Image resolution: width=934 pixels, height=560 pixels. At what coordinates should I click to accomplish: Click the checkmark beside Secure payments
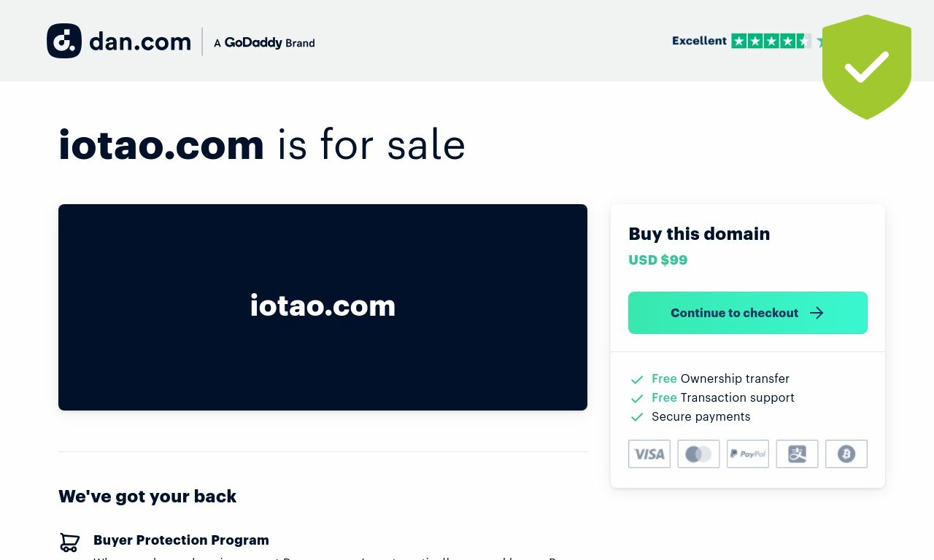637,417
